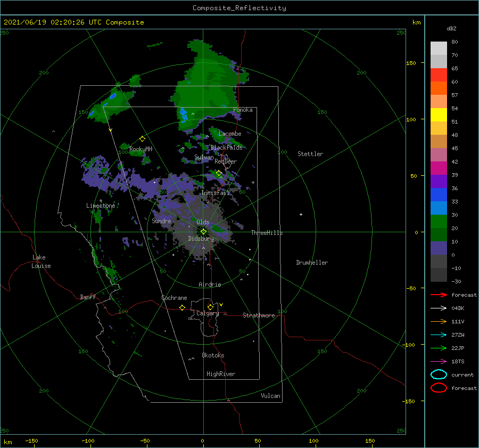
Task: Click the Composite_Reflectivity title
Action: tap(240, 8)
